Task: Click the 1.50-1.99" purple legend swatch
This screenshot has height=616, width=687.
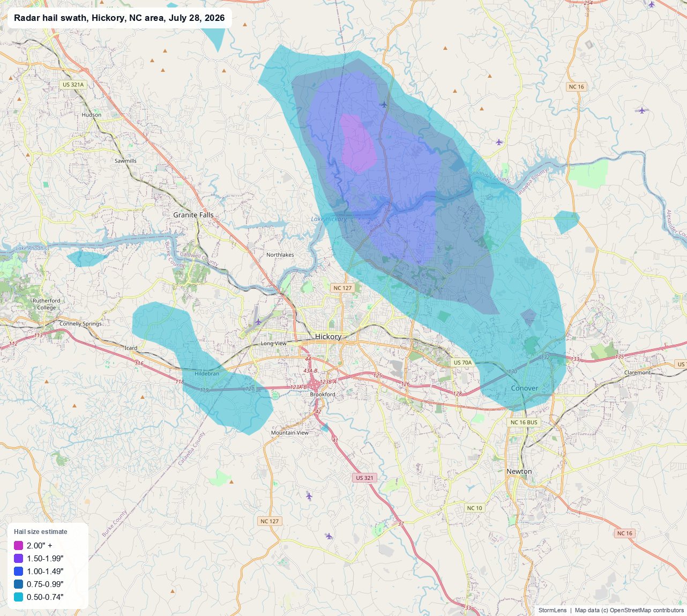Action: pos(19,559)
